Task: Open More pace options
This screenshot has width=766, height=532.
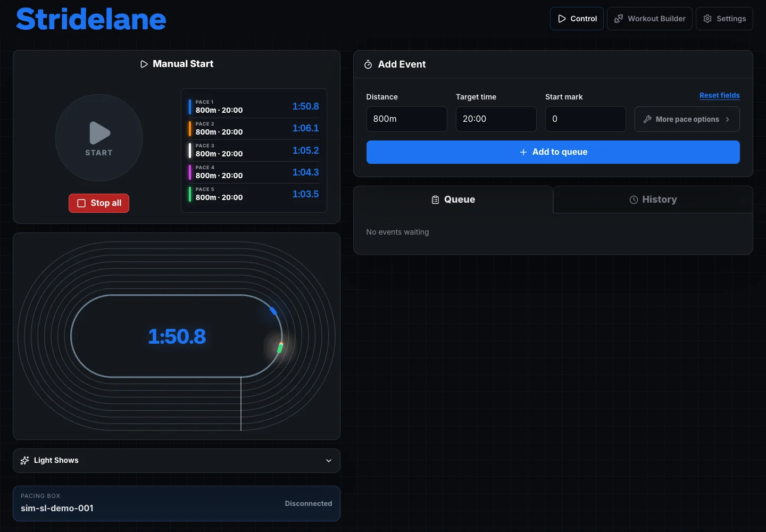Action: [687, 119]
